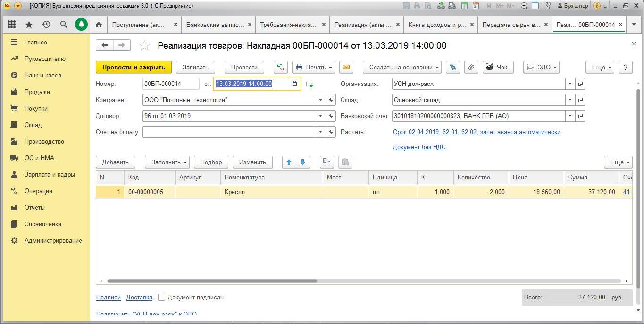Open the Срок 02.04.2019 settlements link
The width and height of the screenshot is (644, 324).
(477, 132)
